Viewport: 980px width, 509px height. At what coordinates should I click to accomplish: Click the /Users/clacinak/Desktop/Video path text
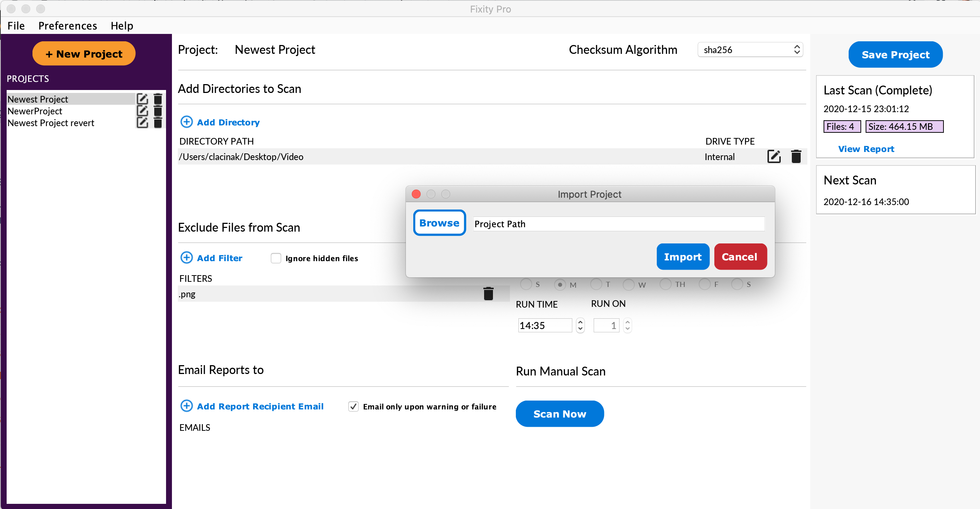[x=241, y=157]
